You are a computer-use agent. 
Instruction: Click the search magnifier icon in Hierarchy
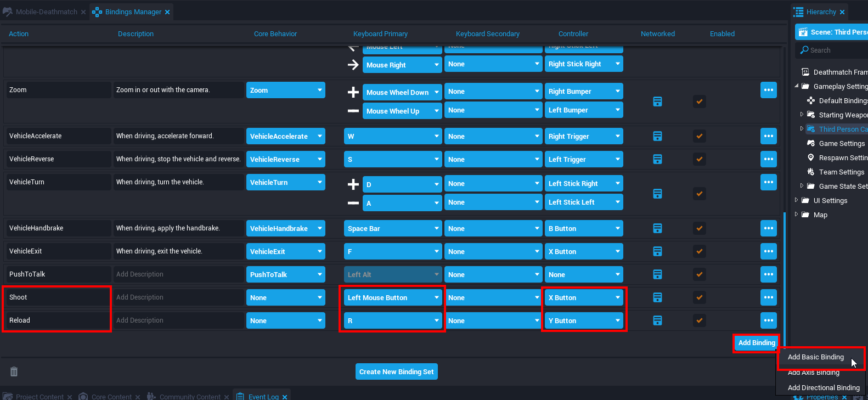pos(804,50)
